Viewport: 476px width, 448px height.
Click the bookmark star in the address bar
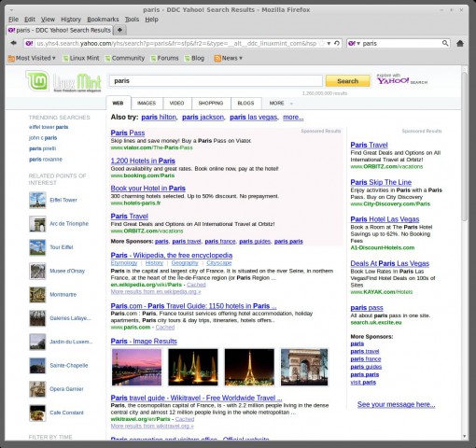pyautogui.click(x=322, y=43)
